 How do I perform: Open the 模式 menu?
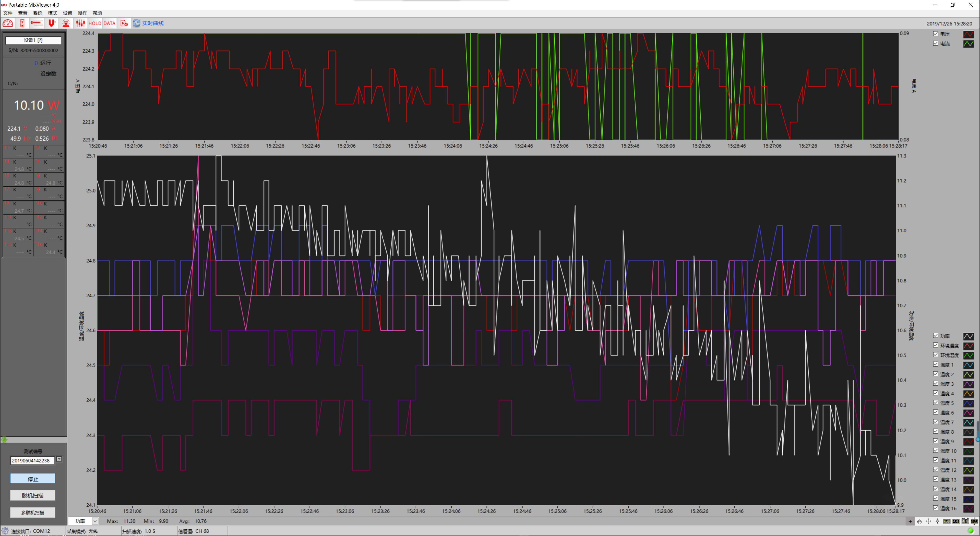52,13
